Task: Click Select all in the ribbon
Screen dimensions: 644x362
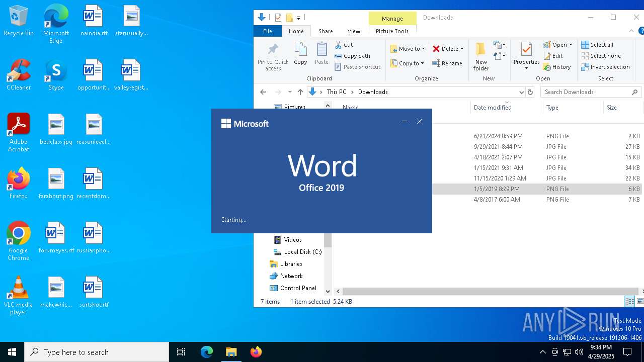Action: (597, 45)
